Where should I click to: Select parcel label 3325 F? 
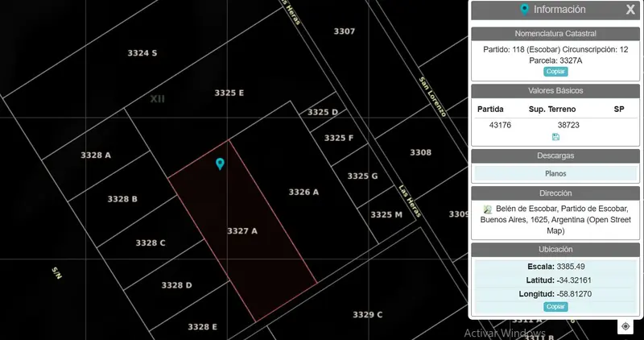tap(339, 138)
